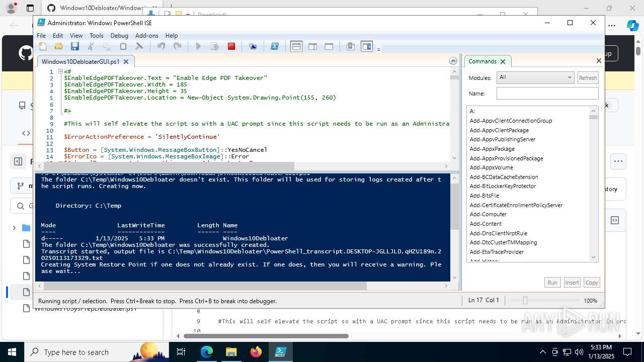Open File Explorer from the taskbar
Screen dimensions: 644x362
coord(231,352)
